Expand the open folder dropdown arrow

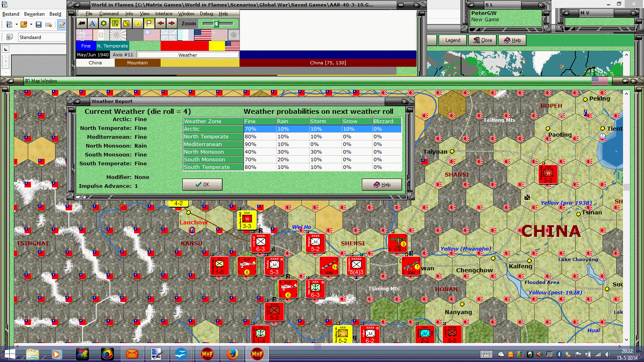[31, 25]
